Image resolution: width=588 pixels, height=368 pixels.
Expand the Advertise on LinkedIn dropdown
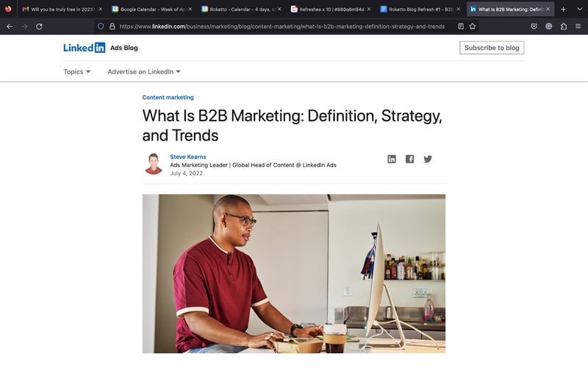pos(144,71)
